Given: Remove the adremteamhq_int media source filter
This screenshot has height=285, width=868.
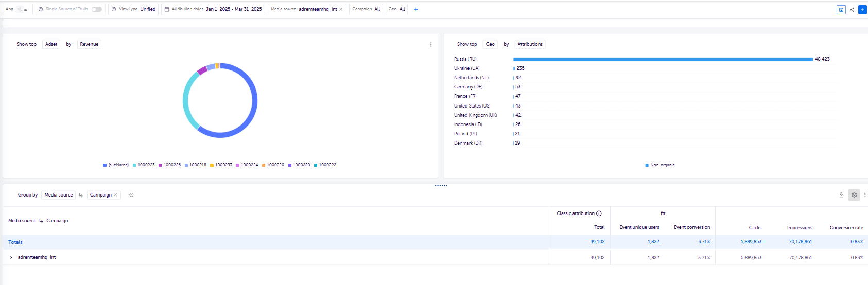Looking at the screenshot, I should click(341, 9).
